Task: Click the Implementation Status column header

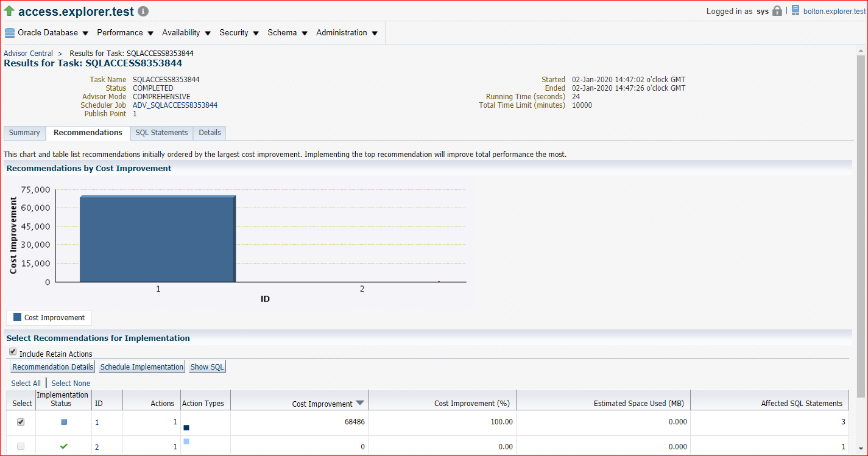Action: [x=62, y=399]
